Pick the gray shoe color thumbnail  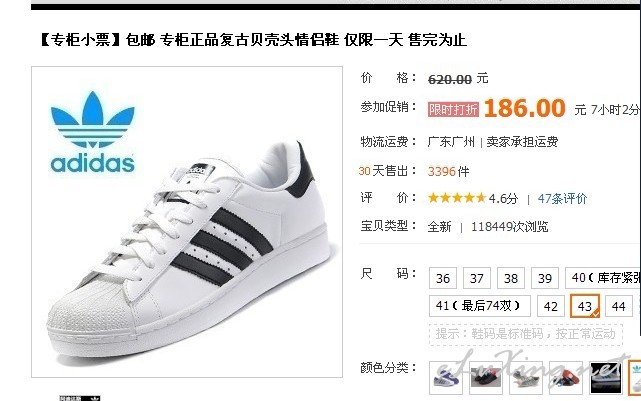pyautogui.click(x=526, y=378)
